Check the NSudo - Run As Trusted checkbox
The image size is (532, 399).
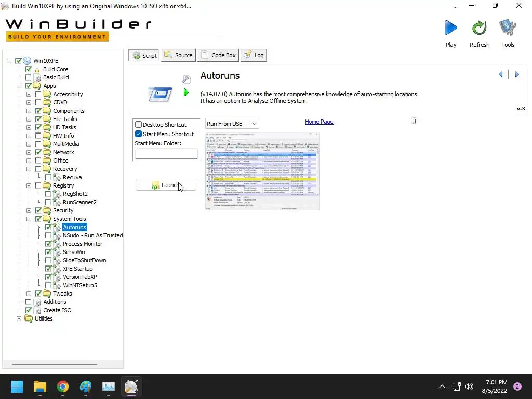tap(48, 235)
